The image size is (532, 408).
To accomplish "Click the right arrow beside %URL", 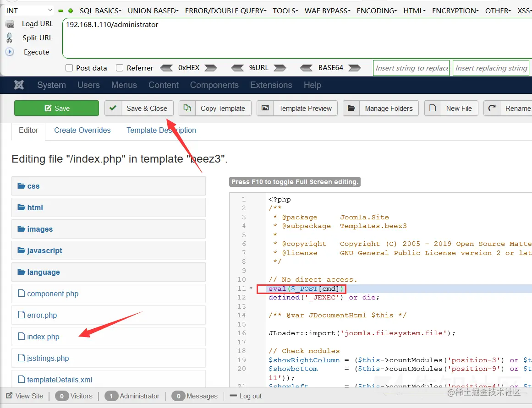I will 280,68.
